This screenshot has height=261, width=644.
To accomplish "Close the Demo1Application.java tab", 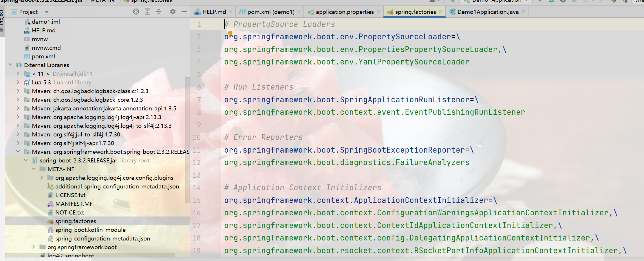I will tap(524, 12).
